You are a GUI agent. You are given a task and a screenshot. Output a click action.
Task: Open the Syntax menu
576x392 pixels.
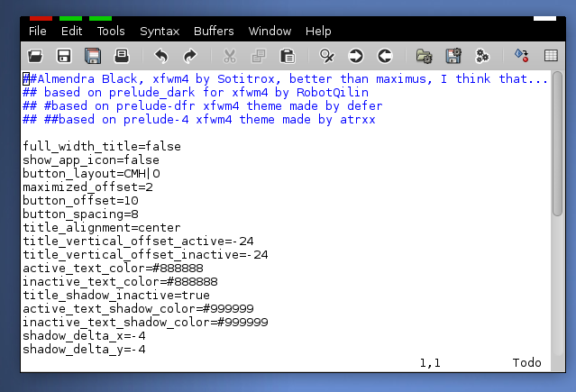(160, 32)
